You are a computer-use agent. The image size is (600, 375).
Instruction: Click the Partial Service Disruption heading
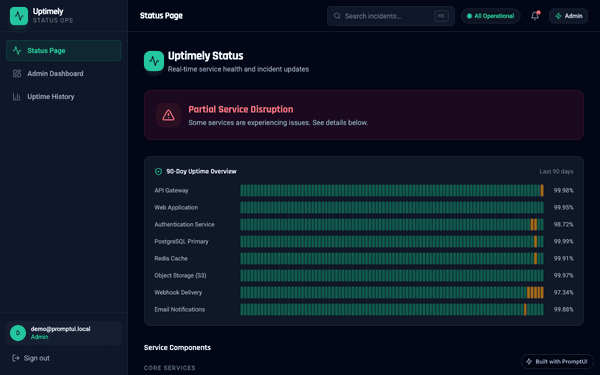241,109
